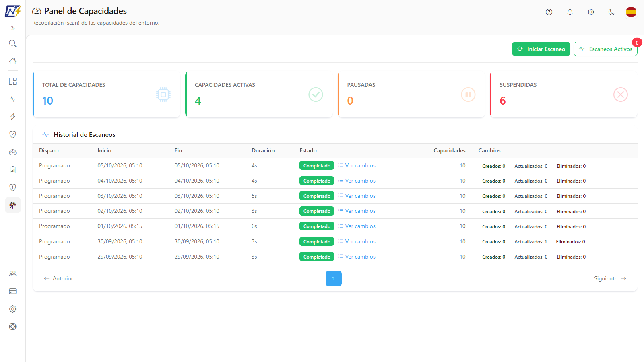644x362 pixels.
Task: Click the Siguiente pagination link
Action: [x=610, y=278]
